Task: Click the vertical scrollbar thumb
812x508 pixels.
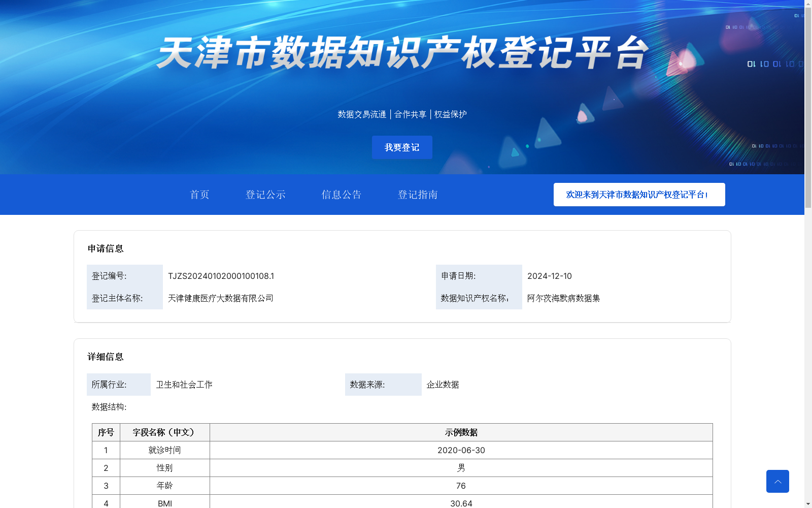Action: click(x=808, y=107)
